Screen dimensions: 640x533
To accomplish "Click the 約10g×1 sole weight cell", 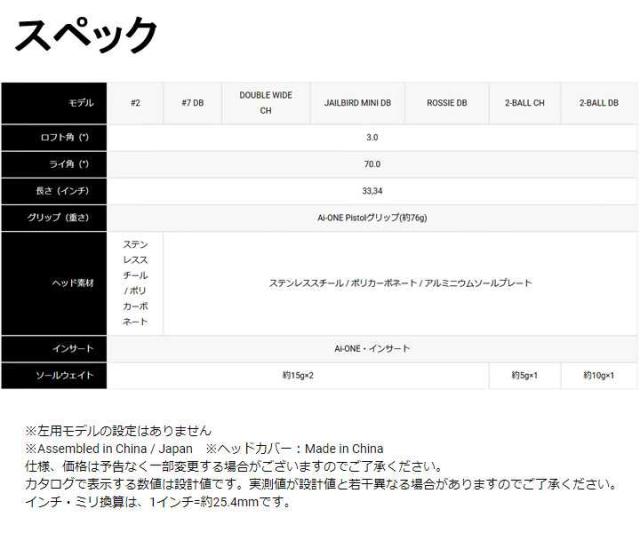I will click(599, 376).
